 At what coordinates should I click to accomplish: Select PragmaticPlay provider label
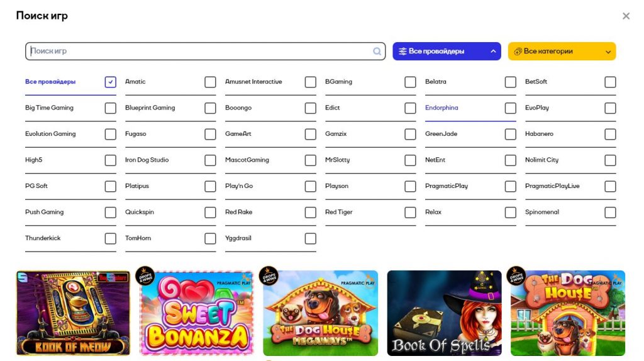[447, 186]
